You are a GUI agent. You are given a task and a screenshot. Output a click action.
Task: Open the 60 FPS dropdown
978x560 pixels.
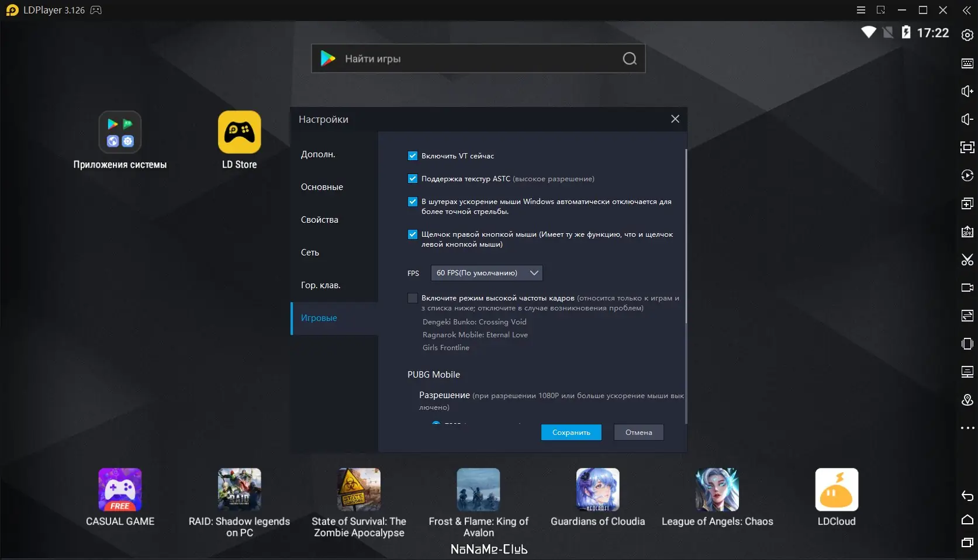[487, 273]
